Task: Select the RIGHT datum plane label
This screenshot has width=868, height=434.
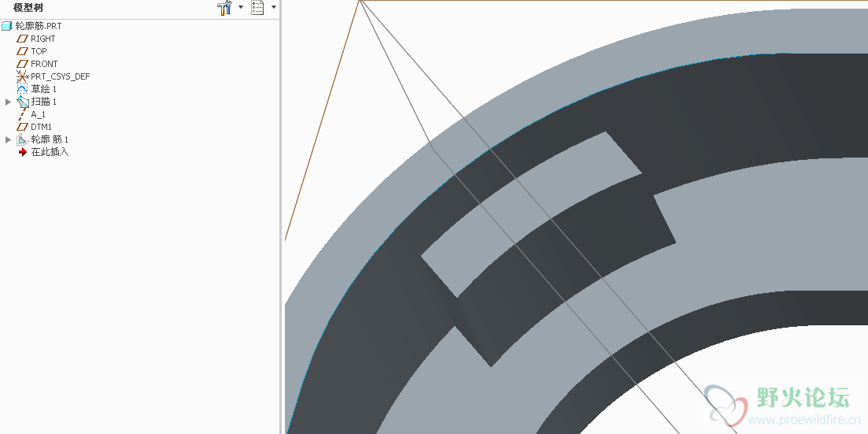Action: [43, 39]
